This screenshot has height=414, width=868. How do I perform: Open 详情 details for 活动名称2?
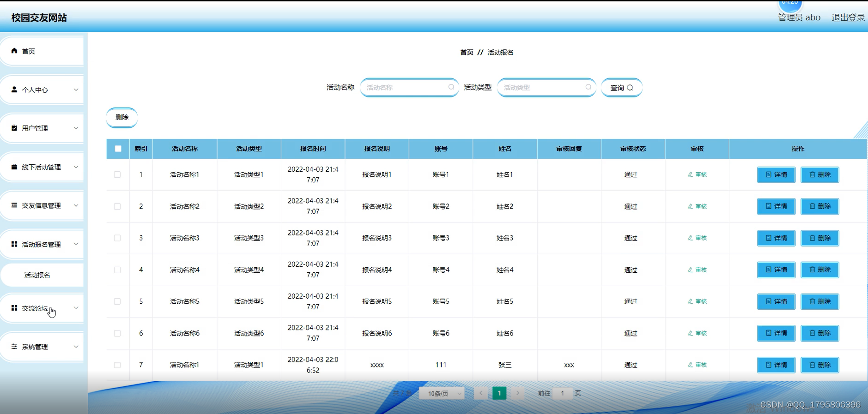pyautogui.click(x=776, y=206)
